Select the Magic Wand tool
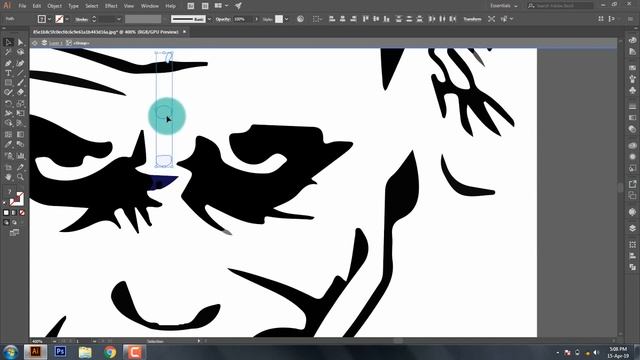Screen dimensions: 640x360 pyautogui.click(x=8, y=52)
